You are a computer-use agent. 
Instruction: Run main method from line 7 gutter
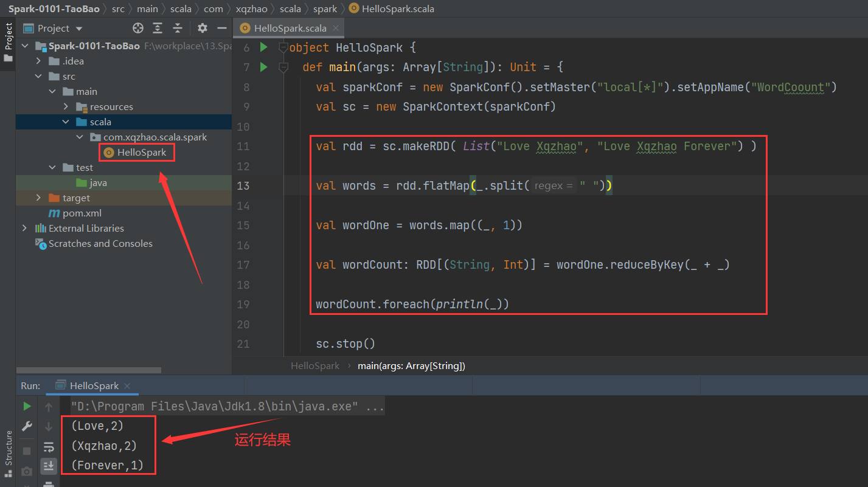263,67
